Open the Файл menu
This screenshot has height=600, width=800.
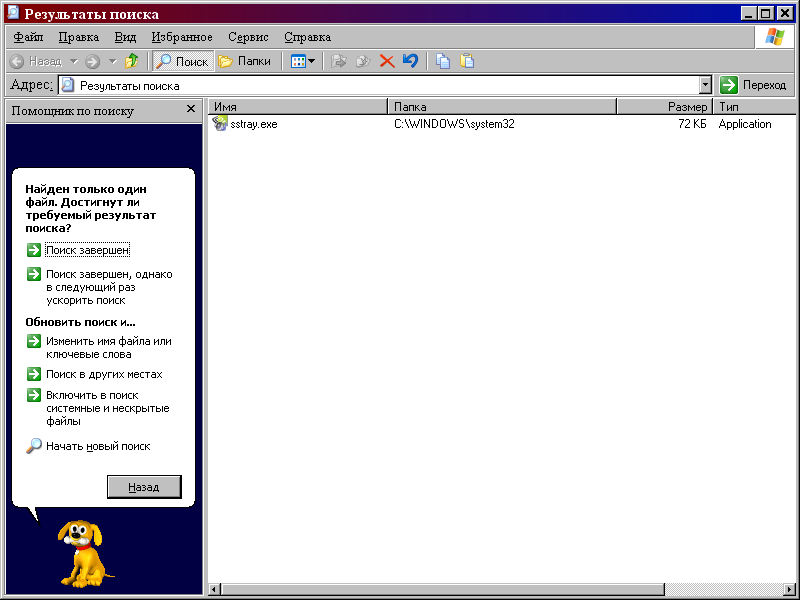[x=28, y=37]
